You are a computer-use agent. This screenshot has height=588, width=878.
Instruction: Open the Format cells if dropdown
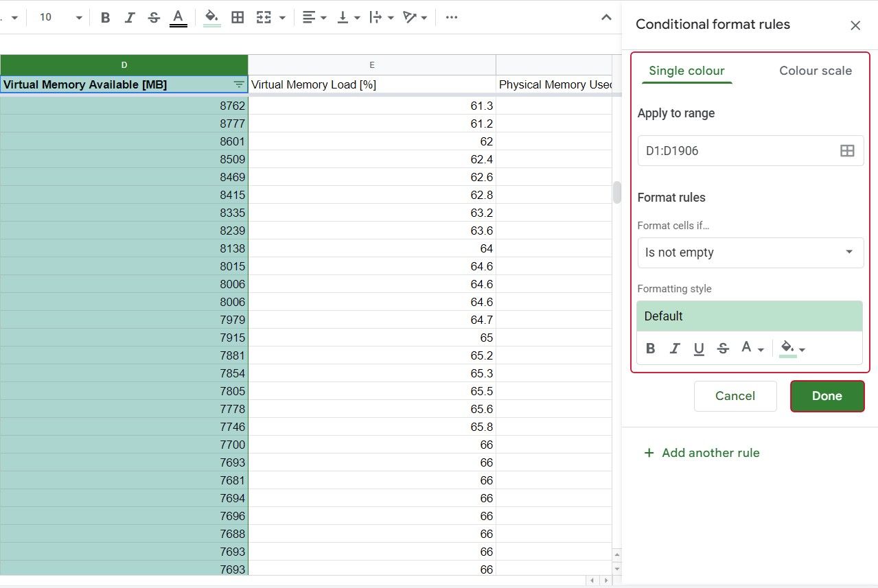750,252
